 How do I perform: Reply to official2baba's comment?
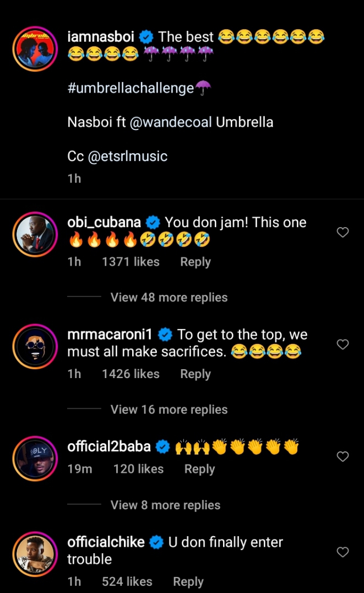(199, 469)
